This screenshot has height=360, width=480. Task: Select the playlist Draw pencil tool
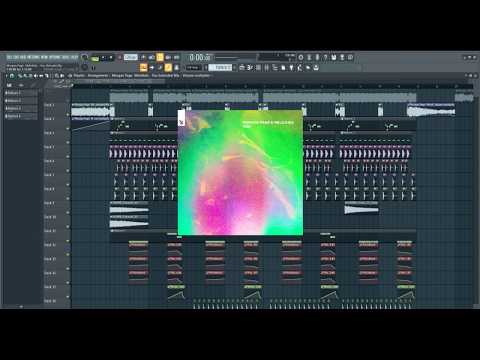20,76
